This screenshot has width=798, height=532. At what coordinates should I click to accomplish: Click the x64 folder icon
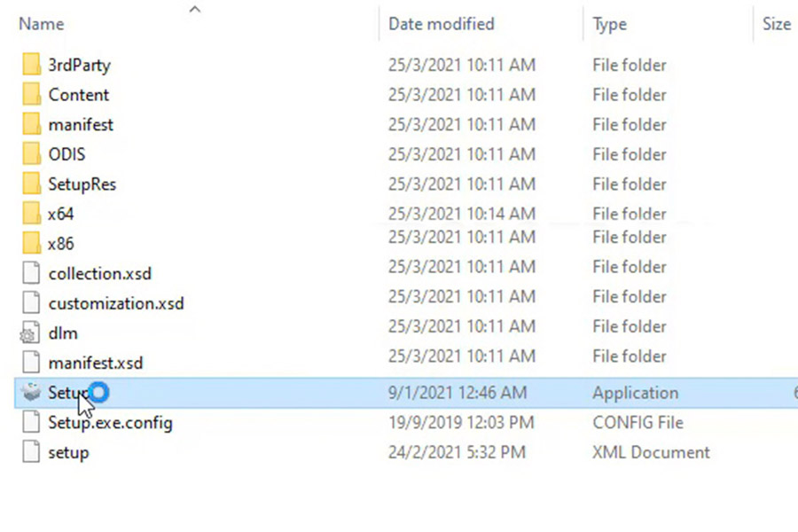[x=31, y=214]
